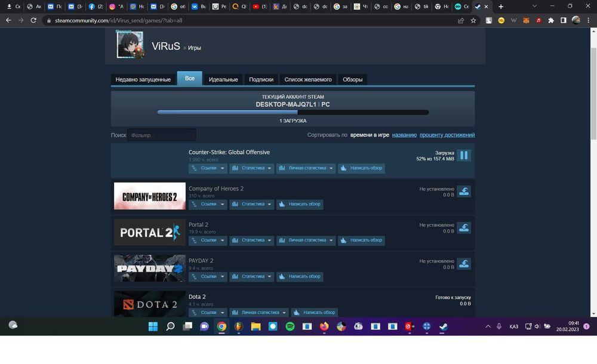Open the Подписки tab
This screenshot has height=364, width=597.
pos(261,79)
